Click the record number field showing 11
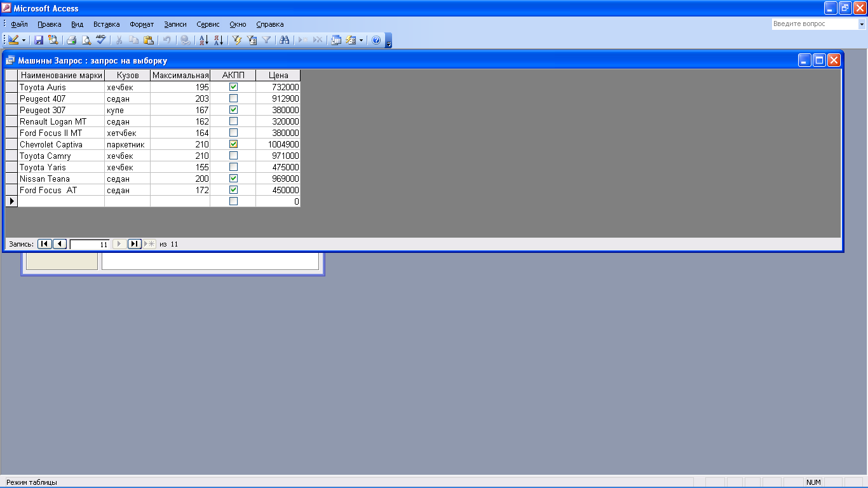The height and width of the screenshot is (488, 868). 90,244
